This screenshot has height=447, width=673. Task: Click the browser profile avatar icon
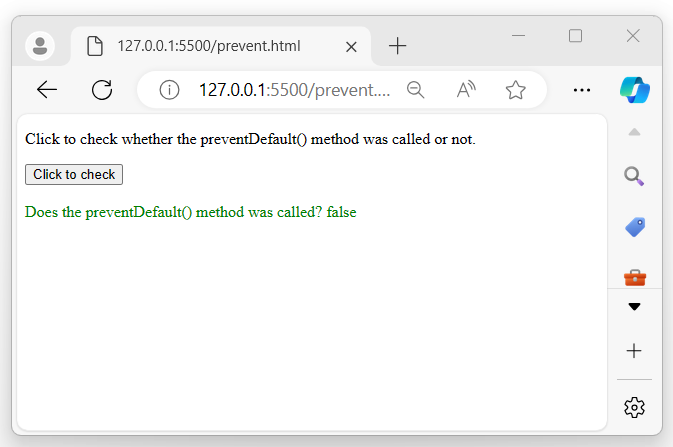click(40, 46)
